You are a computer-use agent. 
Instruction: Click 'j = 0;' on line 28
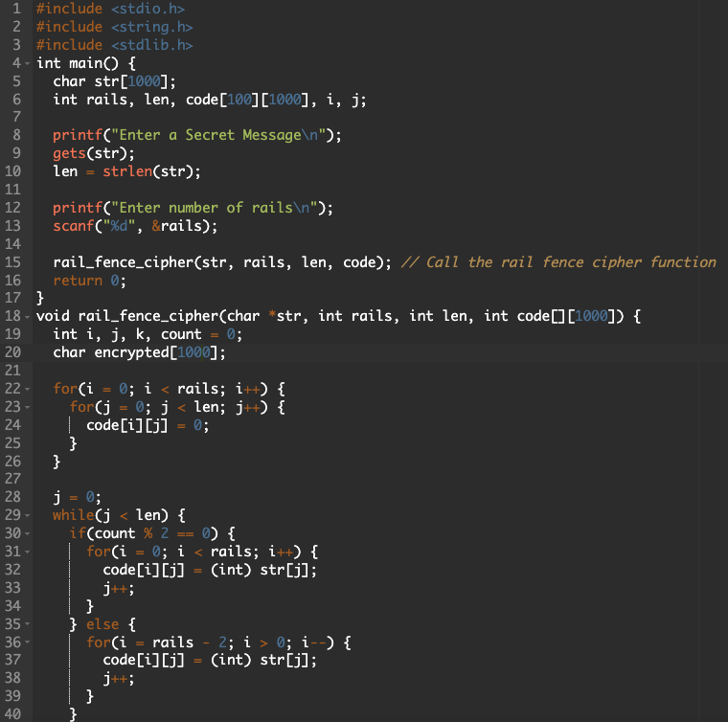pos(77,497)
